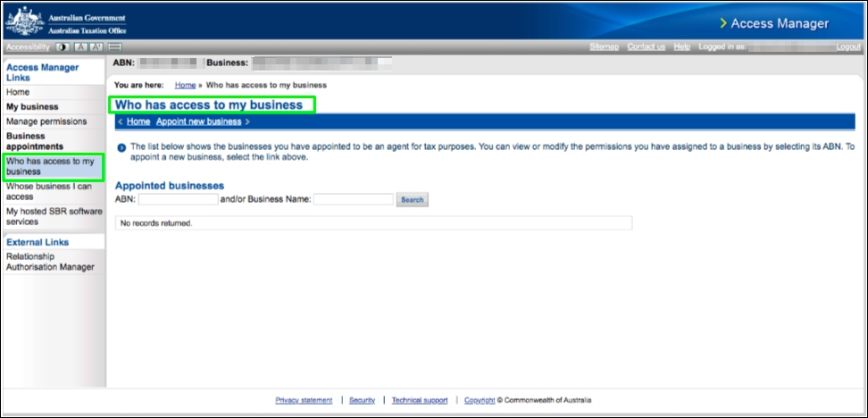Screen dimensions: 868x418
Task: Open Whose business I can access
Action: pyautogui.click(x=49, y=192)
